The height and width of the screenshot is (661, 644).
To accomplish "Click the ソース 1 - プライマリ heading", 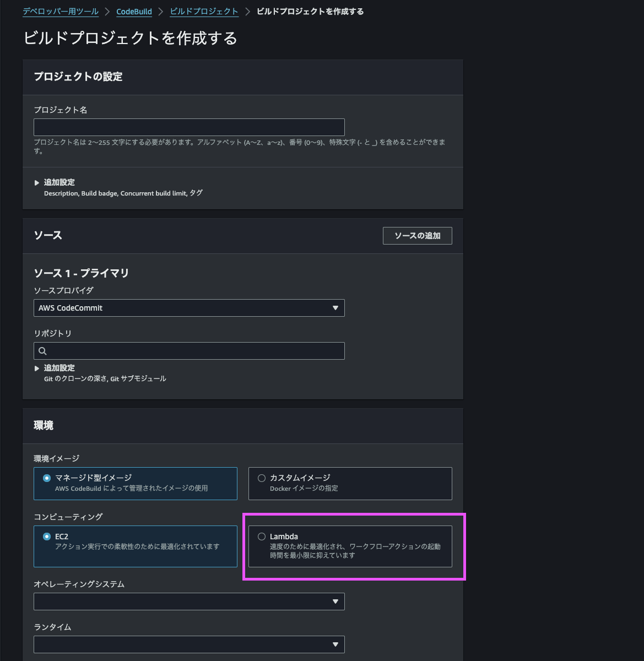I will pyautogui.click(x=82, y=273).
